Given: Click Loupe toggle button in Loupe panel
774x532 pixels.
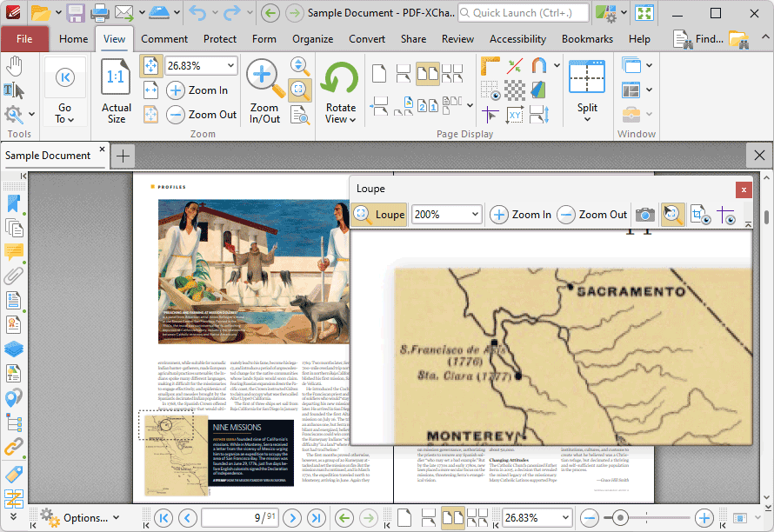Looking at the screenshot, I should click(379, 215).
